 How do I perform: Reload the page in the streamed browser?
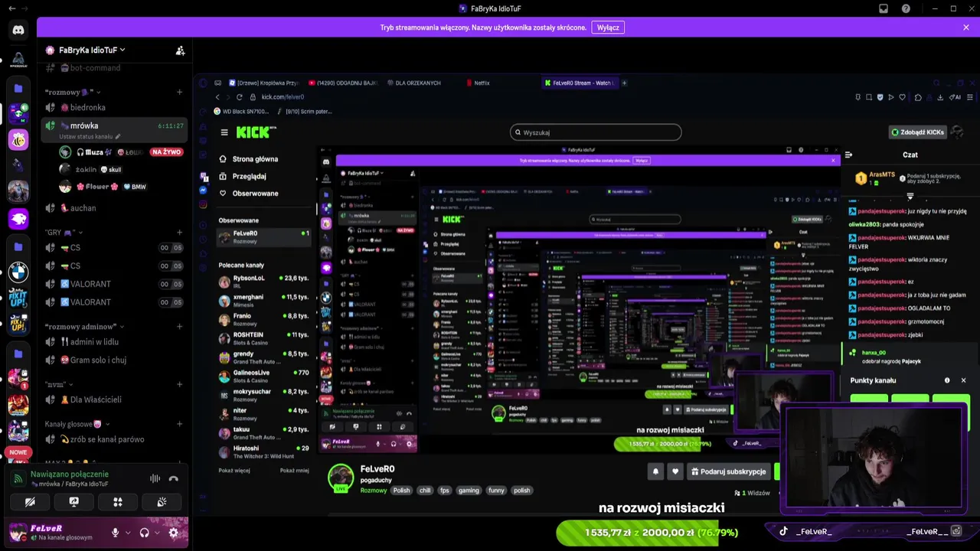tap(240, 97)
